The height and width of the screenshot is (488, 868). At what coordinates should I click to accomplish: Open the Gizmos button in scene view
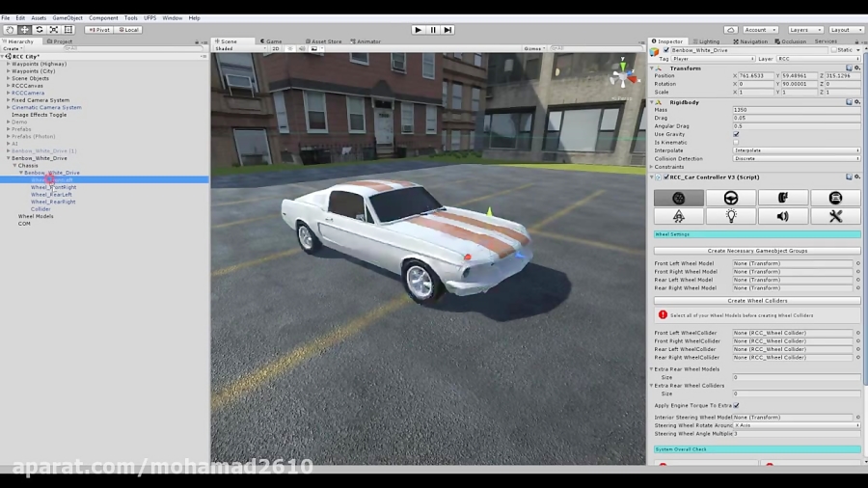pos(533,48)
